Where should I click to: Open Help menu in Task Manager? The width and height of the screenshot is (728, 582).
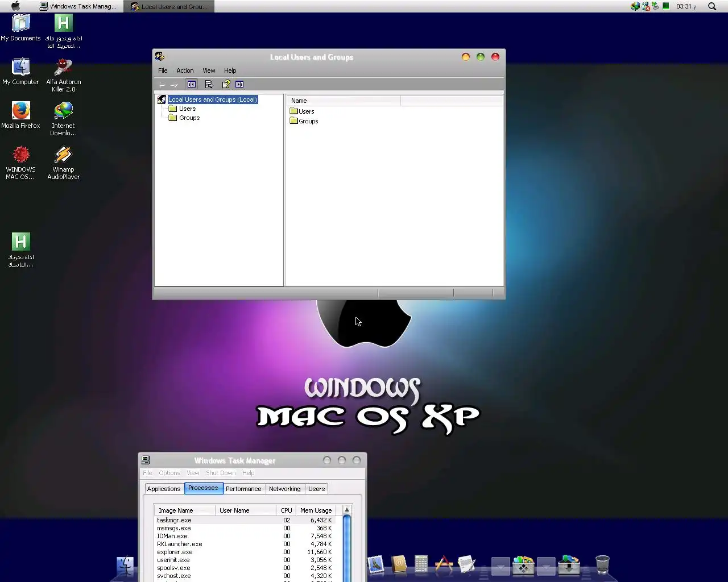click(x=249, y=473)
